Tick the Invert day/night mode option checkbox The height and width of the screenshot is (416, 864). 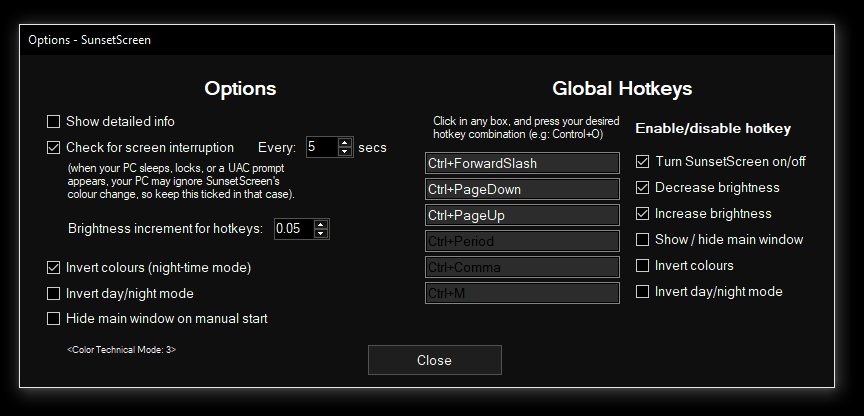coord(53,294)
